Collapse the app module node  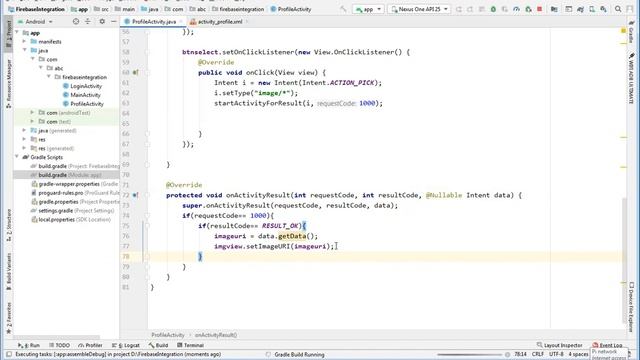17,33
